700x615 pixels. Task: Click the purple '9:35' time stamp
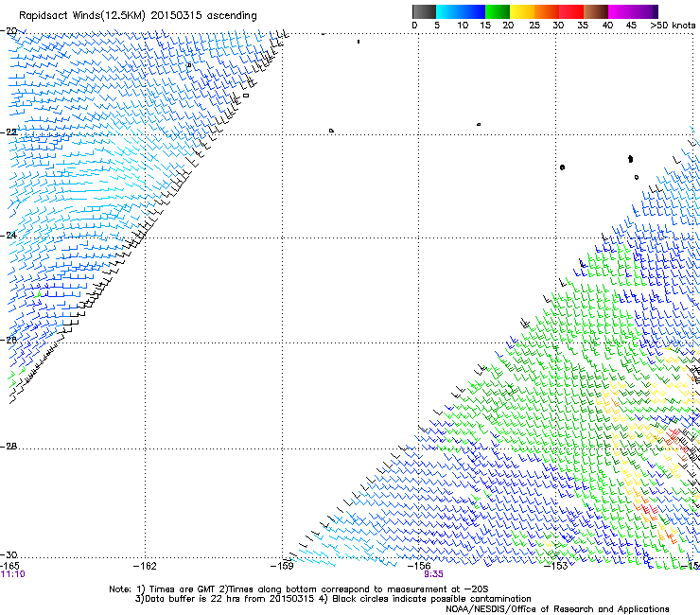pyautogui.click(x=433, y=574)
